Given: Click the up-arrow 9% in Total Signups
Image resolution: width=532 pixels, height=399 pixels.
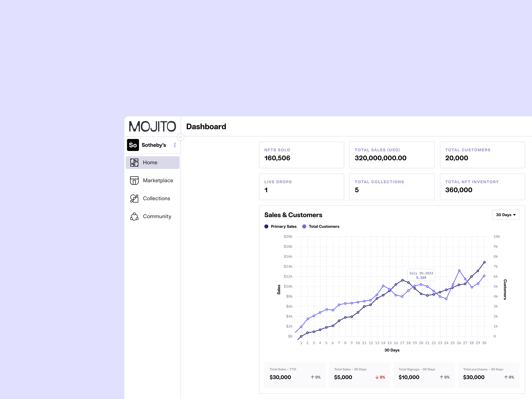Looking at the screenshot, I should (445, 377).
